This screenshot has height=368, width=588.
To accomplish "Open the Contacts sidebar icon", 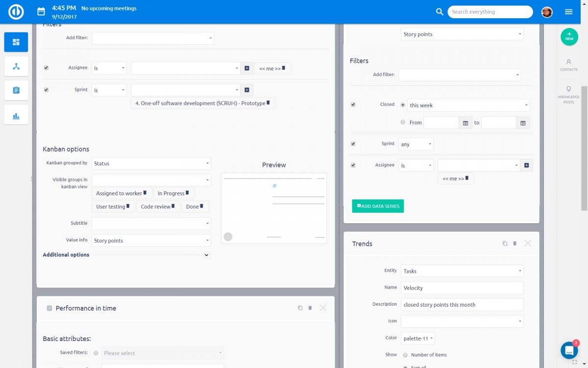I will tap(569, 65).
